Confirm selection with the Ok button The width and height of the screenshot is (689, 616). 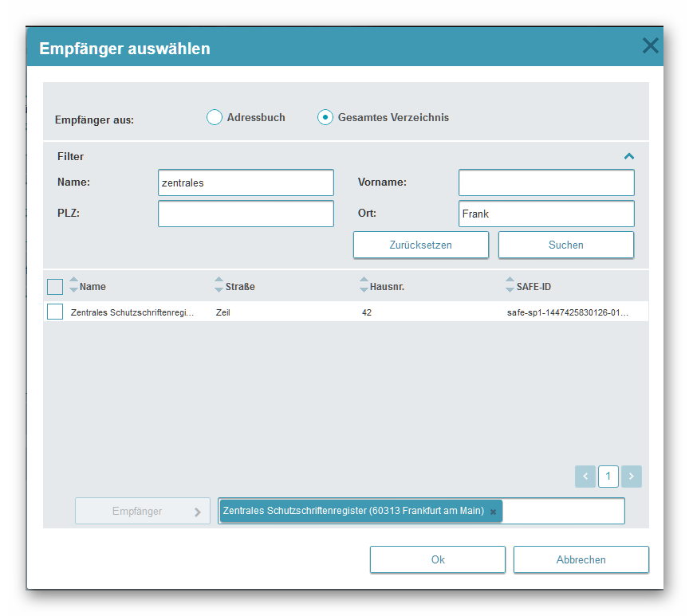pyautogui.click(x=437, y=559)
